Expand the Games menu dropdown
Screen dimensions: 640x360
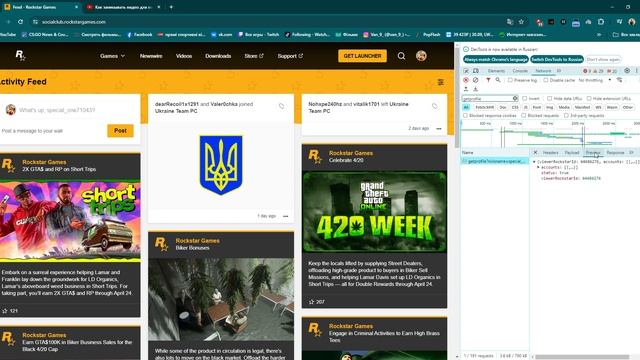pos(112,56)
